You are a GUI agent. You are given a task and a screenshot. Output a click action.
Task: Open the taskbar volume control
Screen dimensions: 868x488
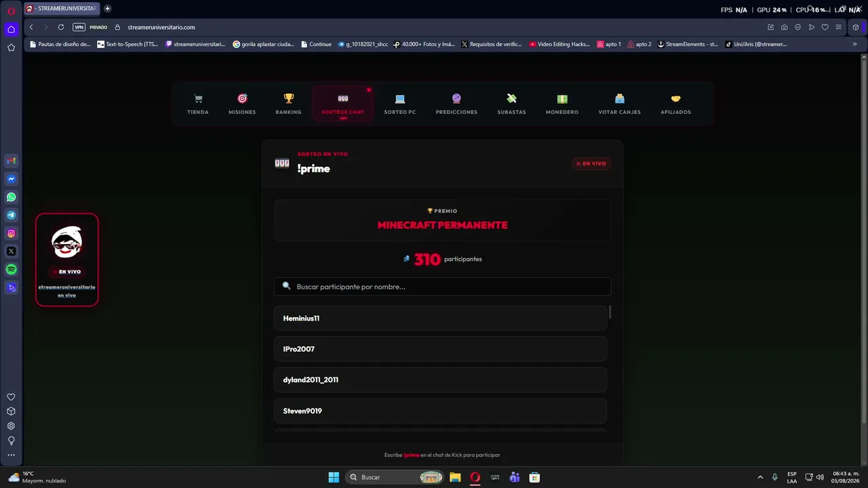tap(821, 477)
